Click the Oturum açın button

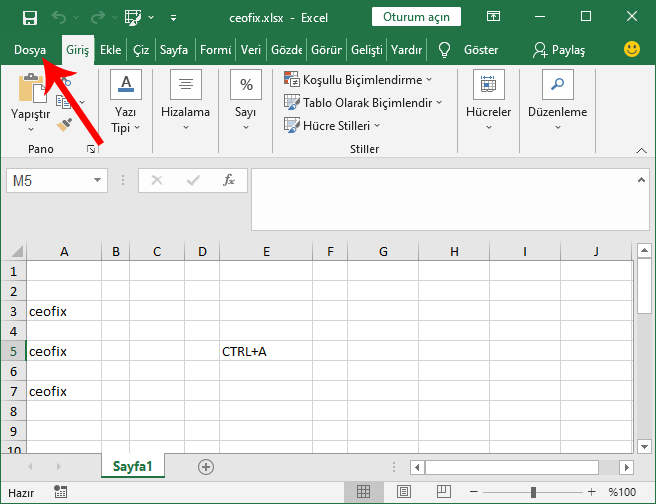416,17
